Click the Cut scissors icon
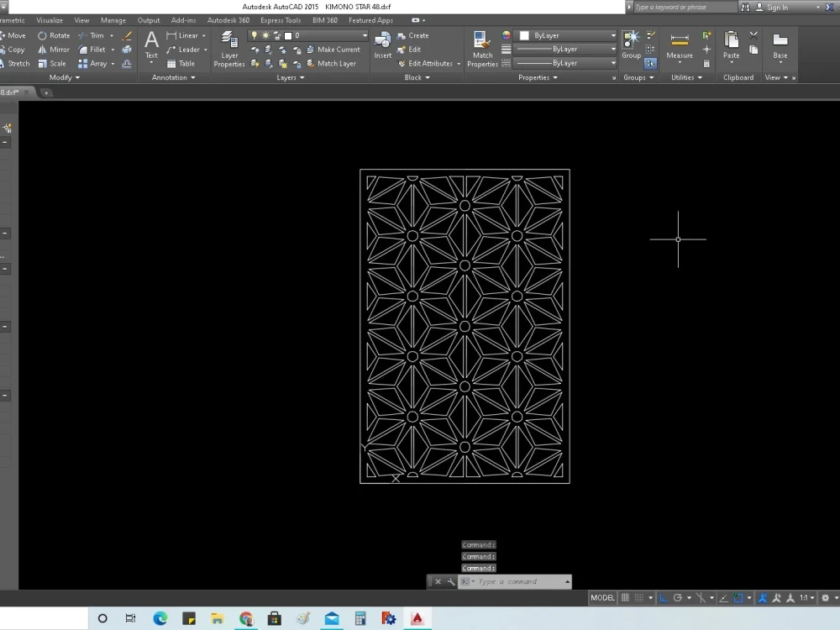Image resolution: width=840 pixels, height=630 pixels. tap(753, 35)
